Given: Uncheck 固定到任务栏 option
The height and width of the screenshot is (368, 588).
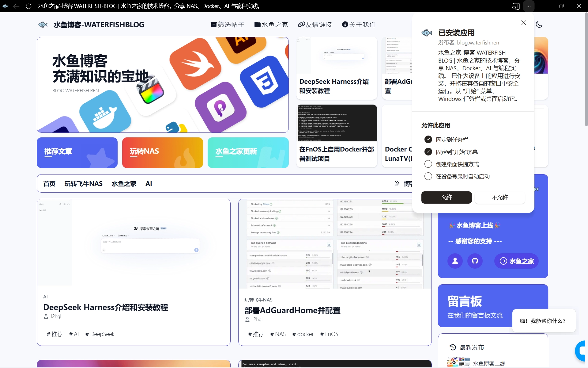Looking at the screenshot, I should (428, 140).
